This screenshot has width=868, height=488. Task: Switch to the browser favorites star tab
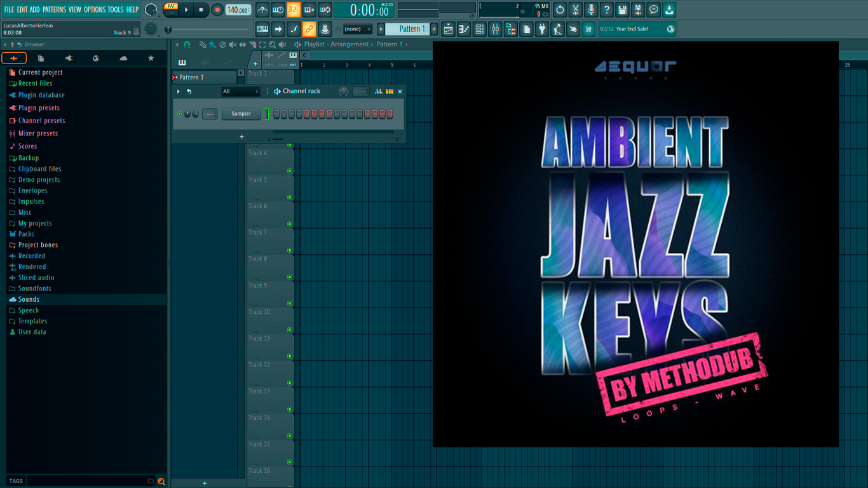coord(151,58)
